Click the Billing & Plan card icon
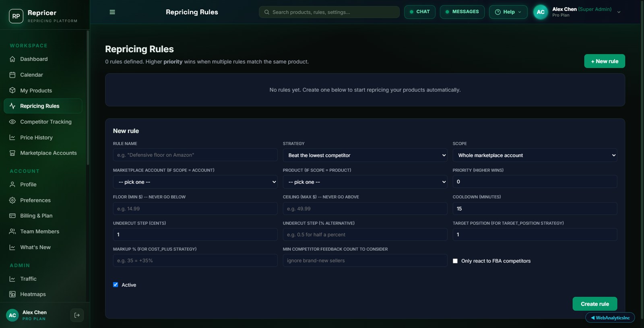644x328 pixels. 12,216
